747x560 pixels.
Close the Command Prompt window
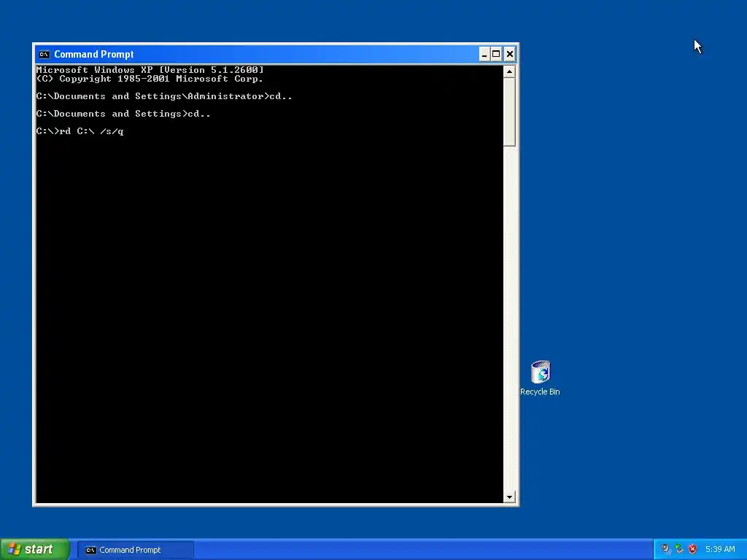tap(510, 54)
